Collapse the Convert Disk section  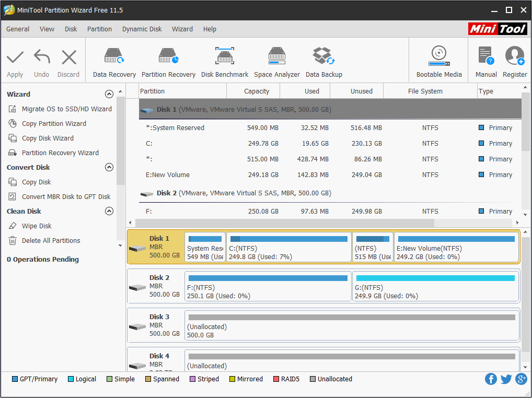point(109,167)
